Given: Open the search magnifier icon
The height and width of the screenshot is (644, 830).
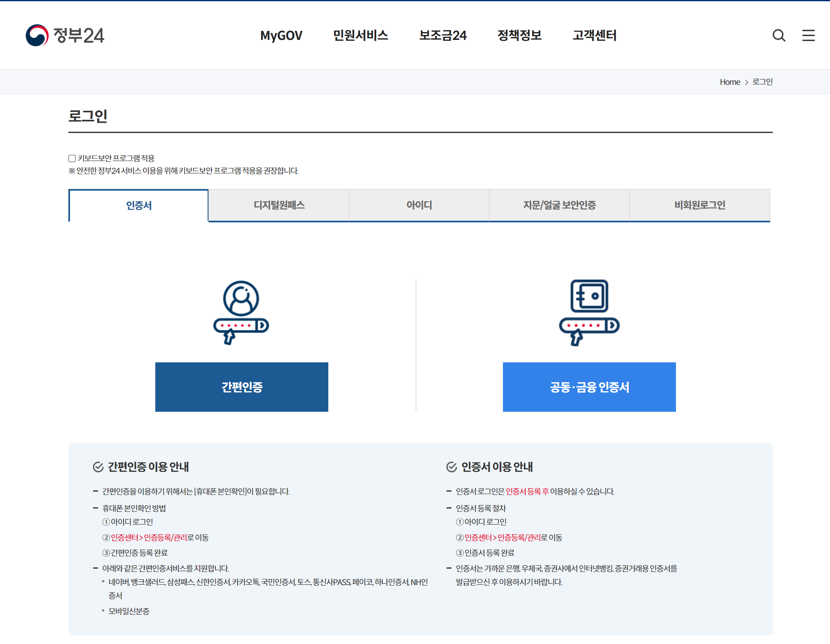Looking at the screenshot, I should [x=779, y=35].
